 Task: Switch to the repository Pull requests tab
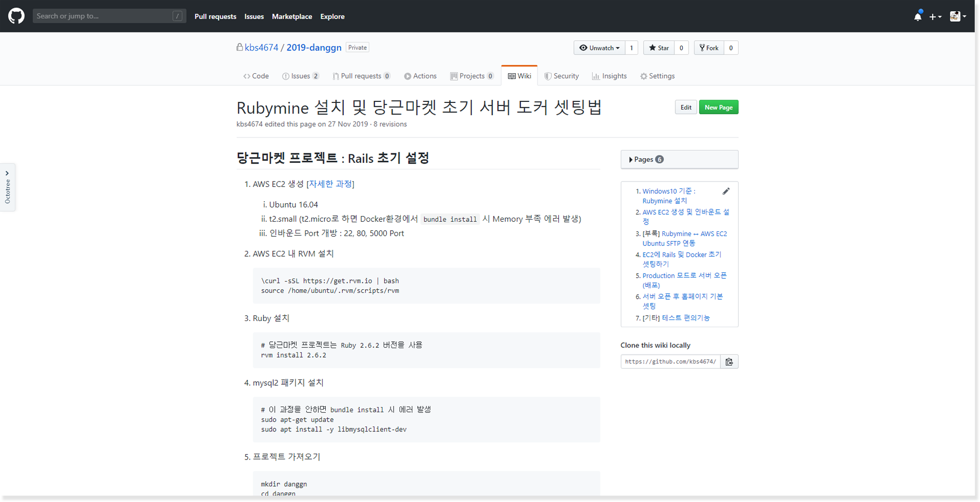pyautogui.click(x=362, y=76)
